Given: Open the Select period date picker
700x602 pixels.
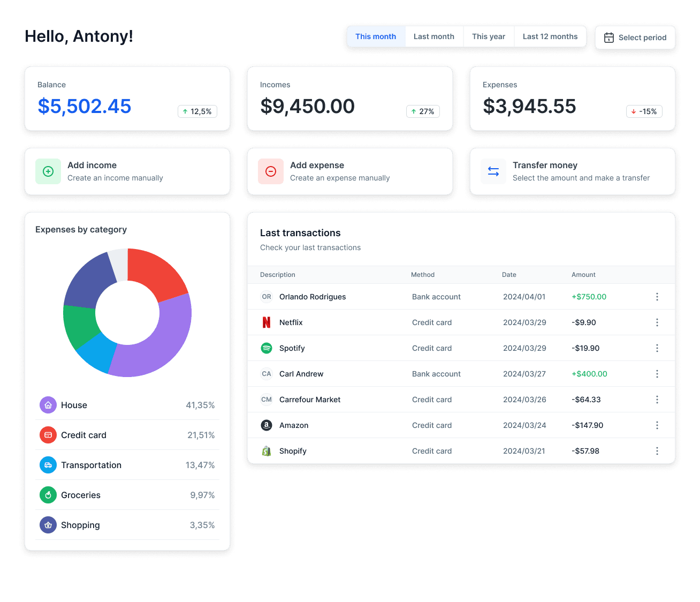Looking at the screenshot, I should [x=635, y=37].
